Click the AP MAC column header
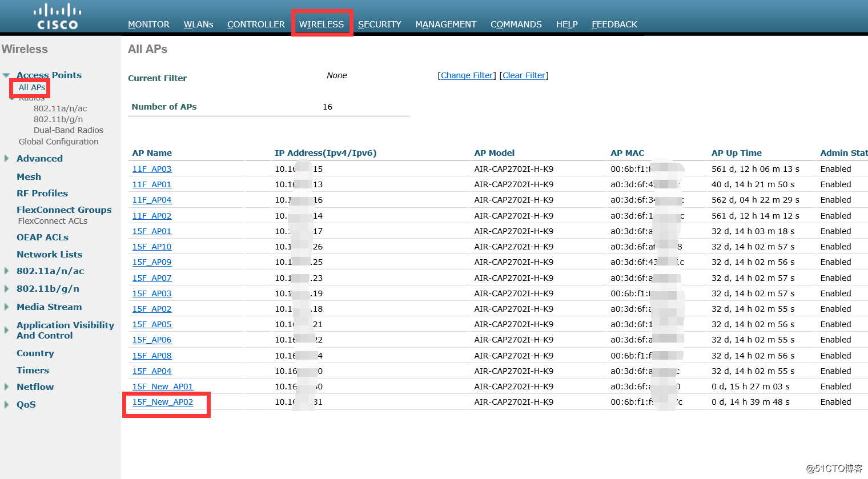The image size is (868, 479). point(628,153)
